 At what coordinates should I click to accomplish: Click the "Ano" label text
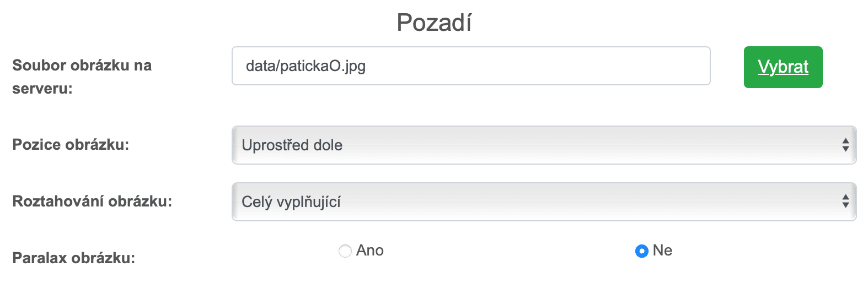(370, 251)
